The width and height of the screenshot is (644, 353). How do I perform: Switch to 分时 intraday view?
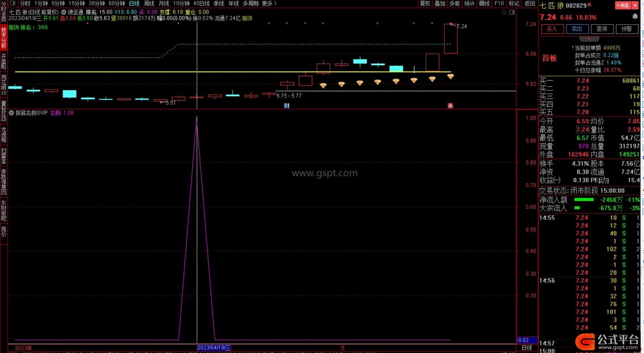25,3
